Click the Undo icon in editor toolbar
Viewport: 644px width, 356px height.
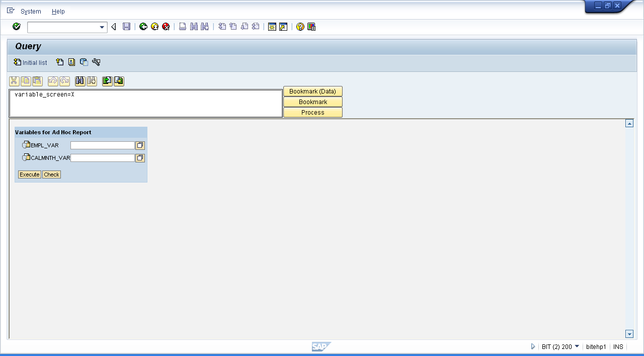point(53,81)
